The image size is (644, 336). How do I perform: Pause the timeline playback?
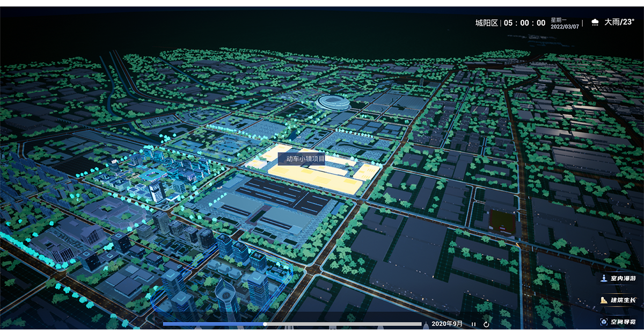(473, 324)
